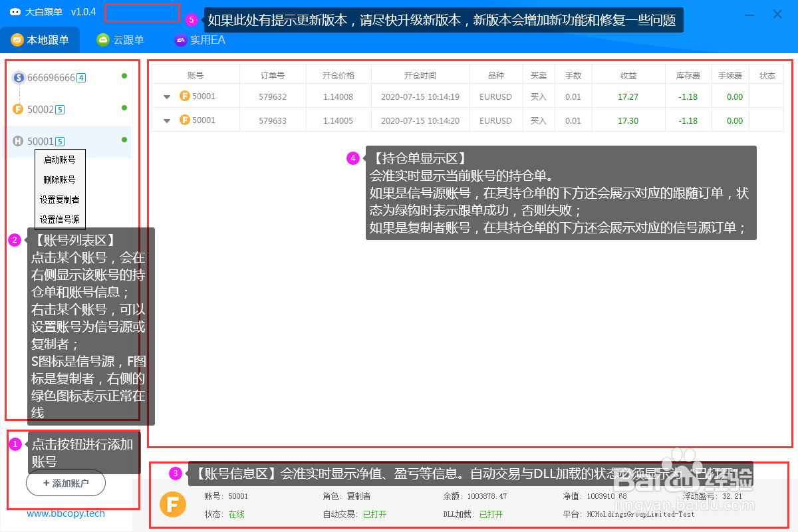Image resolution: width=798 pixels, height=532 pixels.
Task: Switch to the 本地跟单 tab
Action: click(x=40, y=40)
